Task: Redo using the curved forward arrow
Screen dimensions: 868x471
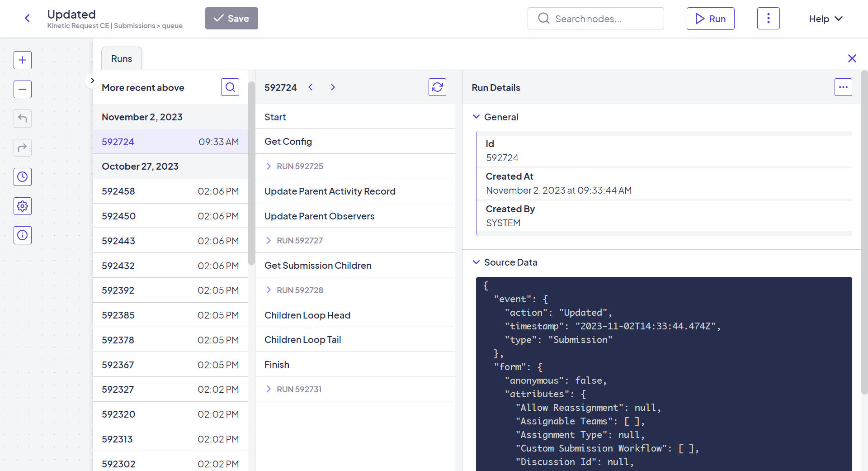Action: 23,147
